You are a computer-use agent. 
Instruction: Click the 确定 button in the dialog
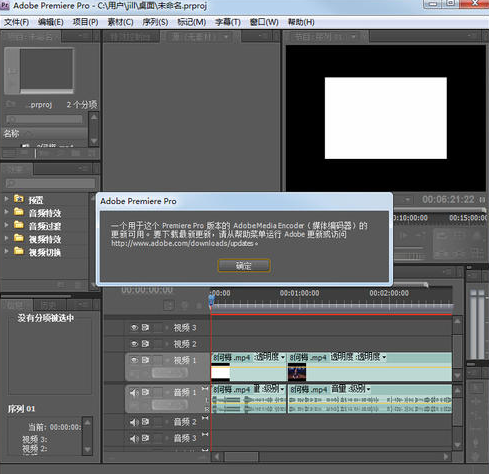click(244, 266)
